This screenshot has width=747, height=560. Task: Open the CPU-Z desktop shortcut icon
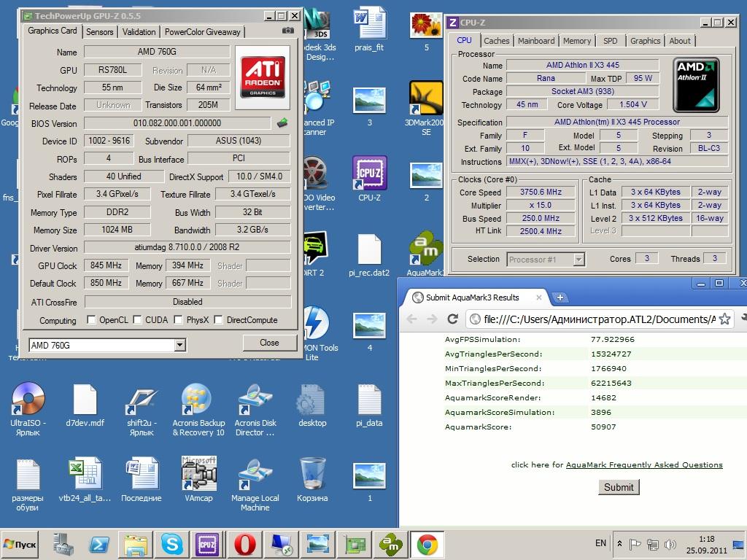coord(369,173)
